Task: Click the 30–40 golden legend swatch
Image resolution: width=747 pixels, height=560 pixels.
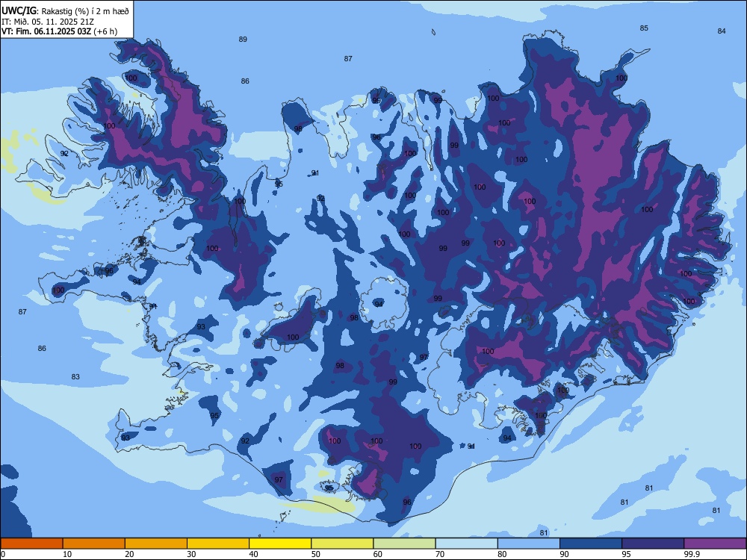Action: coord(218,544)
